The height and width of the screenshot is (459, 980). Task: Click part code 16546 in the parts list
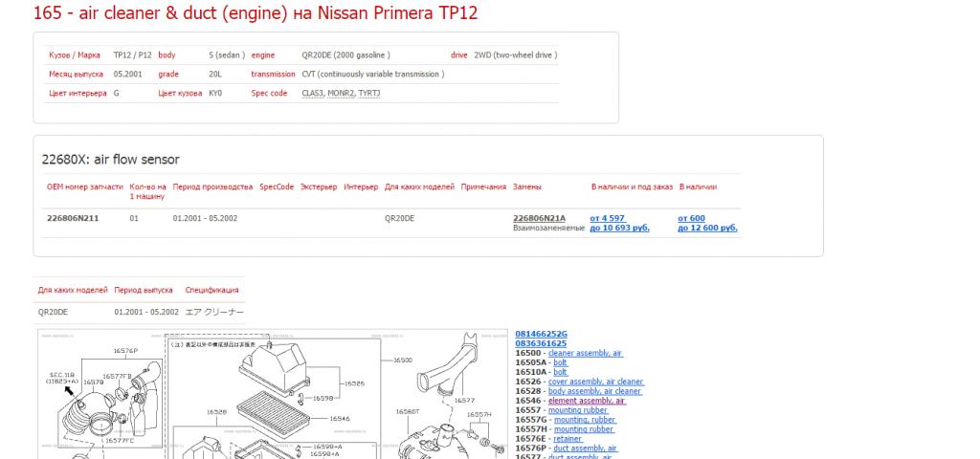click(528, 401)
